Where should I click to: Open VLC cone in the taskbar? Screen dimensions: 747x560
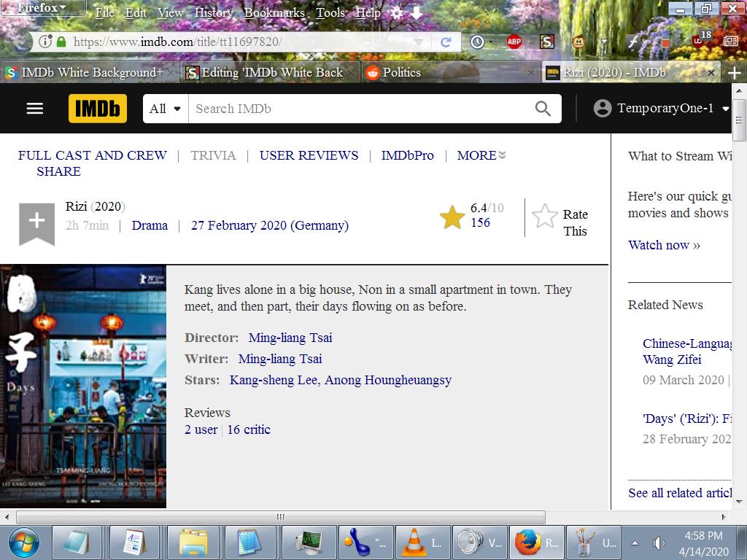414,542
